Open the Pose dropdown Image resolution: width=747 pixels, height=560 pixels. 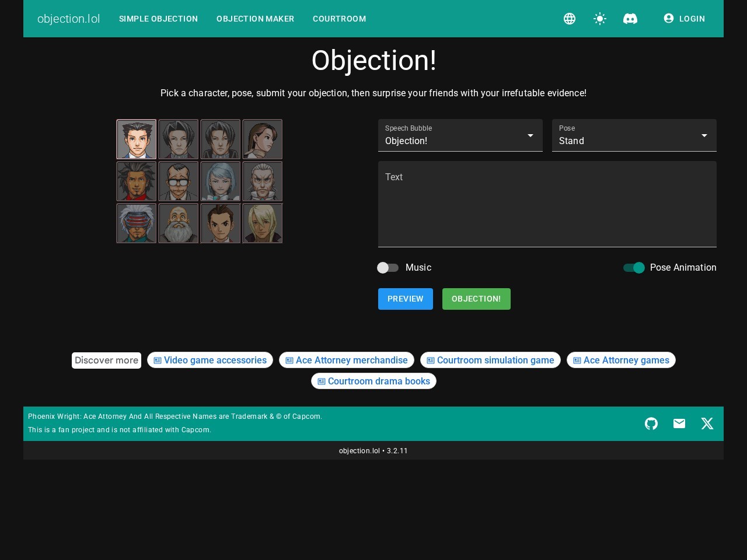634,135
